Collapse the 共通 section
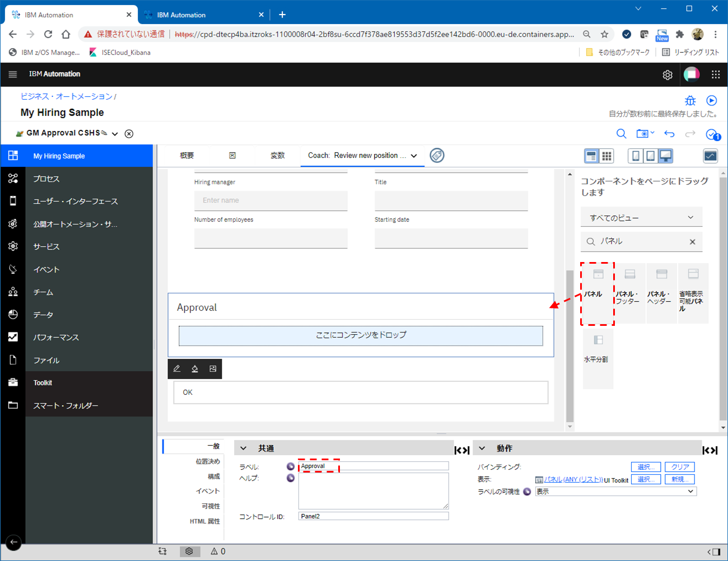Image resolution: width=728 pixels, height=561 pixels. 243,448
